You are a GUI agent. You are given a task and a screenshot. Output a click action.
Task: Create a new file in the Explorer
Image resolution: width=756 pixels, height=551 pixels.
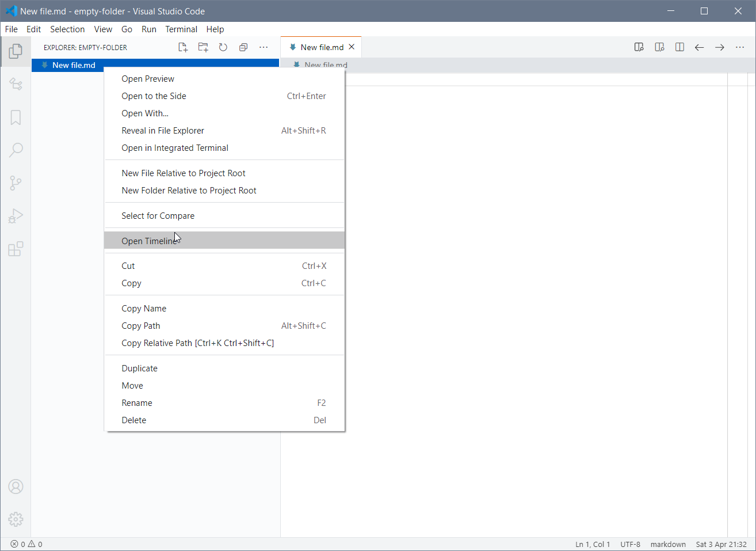point(182,47)
